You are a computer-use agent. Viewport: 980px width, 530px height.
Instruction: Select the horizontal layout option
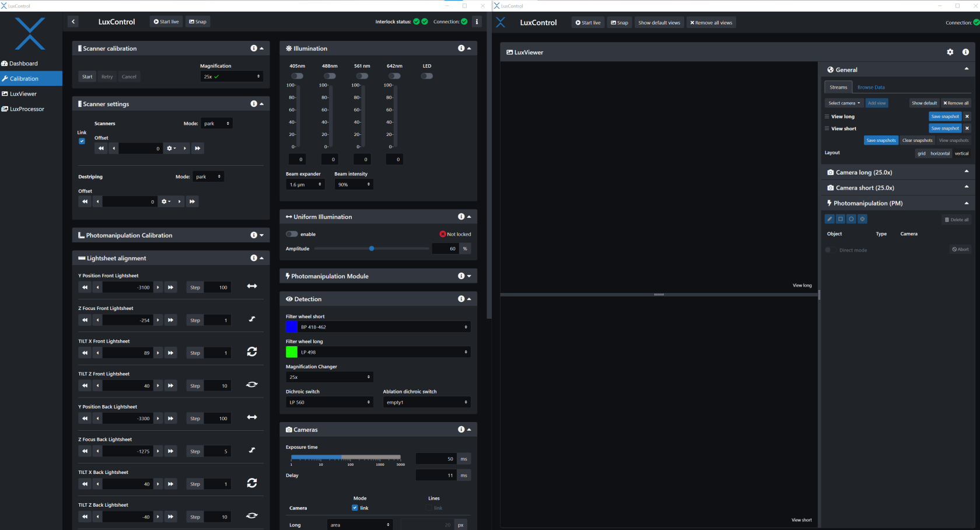point(940,154)
